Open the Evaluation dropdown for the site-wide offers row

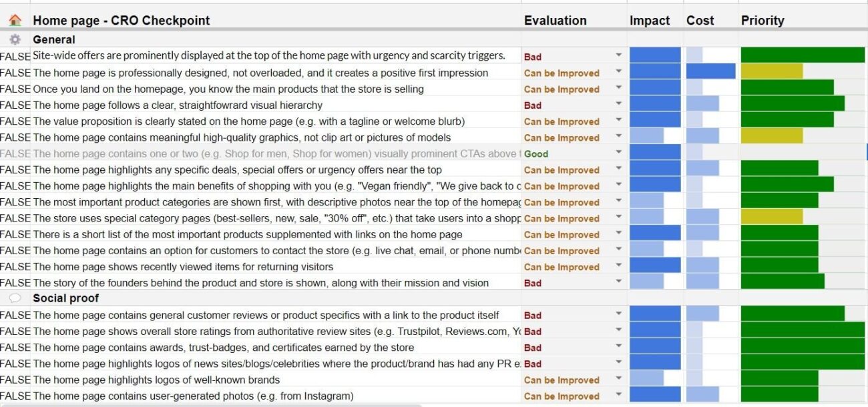click(618, 56)
